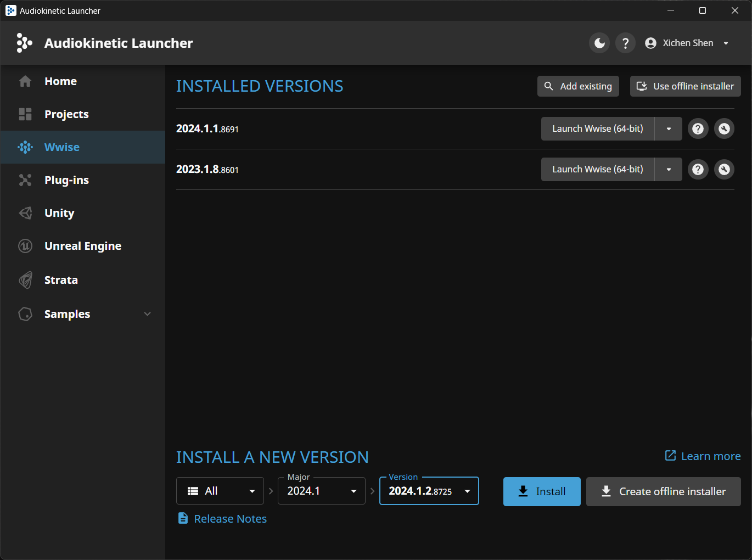Open the All filter dropdown
The width and height of the screenshot is (752, 560).
tap(220, 491)
